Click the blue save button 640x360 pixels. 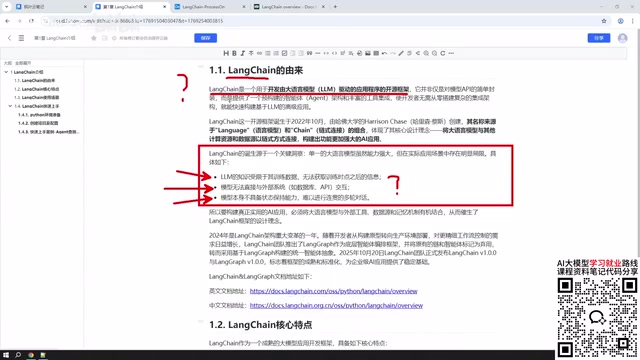click(x=205, y=38)
